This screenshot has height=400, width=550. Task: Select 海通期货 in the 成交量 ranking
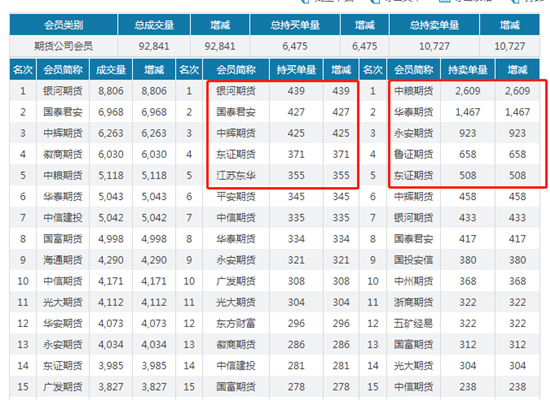tap(63, 260)
